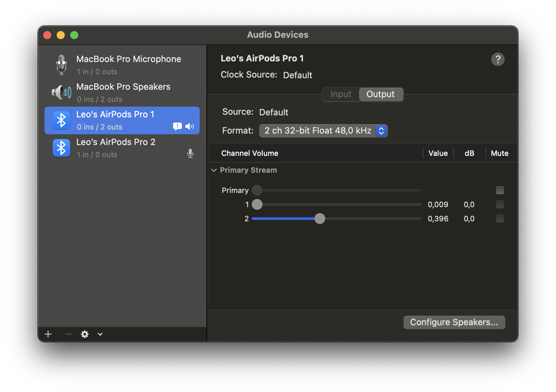Click channel 1 value 0,009
Image resolution: width=556 pixels, height=392 pixels.
click(438, 204)
